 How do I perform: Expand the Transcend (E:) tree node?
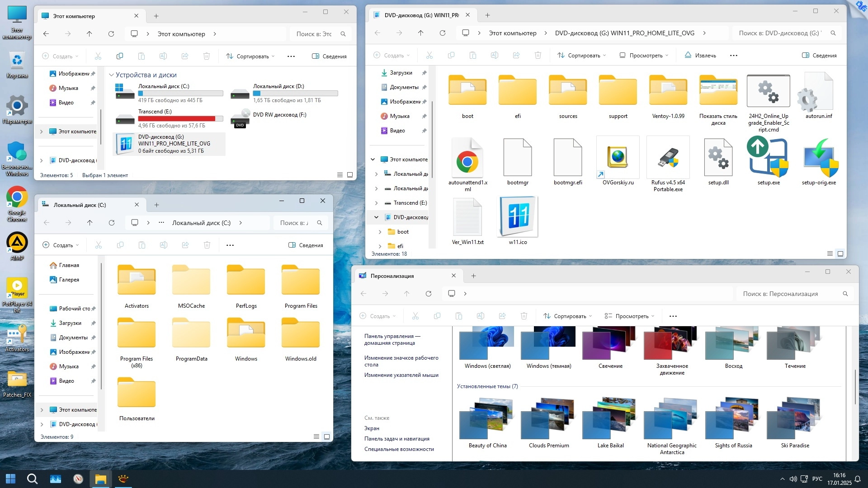point(377,203)
